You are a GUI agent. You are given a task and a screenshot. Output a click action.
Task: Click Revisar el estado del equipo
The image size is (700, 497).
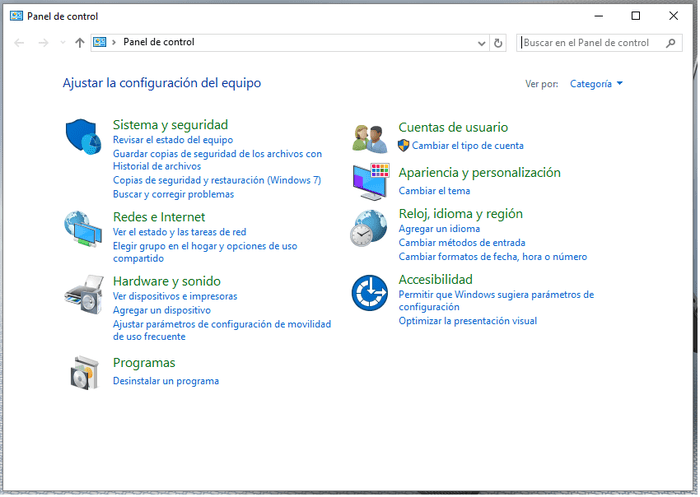coord(173,140)
